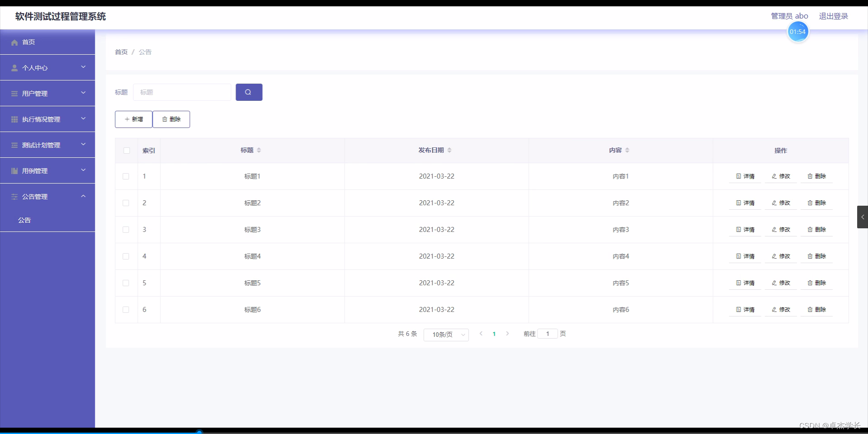Click the trash icon on 标题6 row
Viewport: 868px width, 434px height.
coord(810,310)
